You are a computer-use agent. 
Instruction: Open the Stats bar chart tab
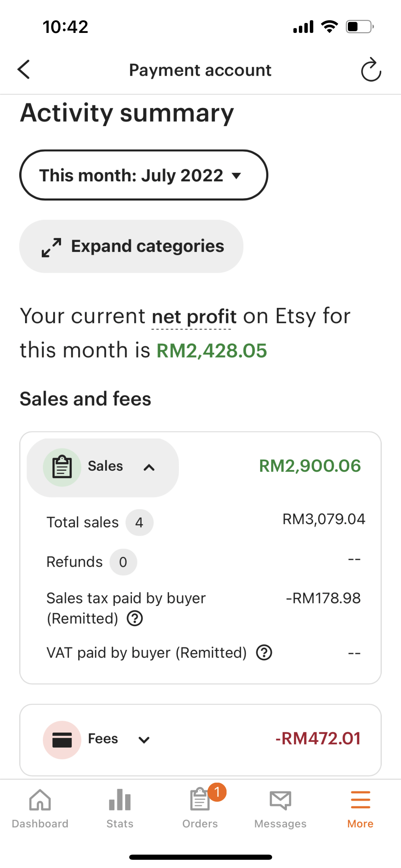[x=120, y=808]
